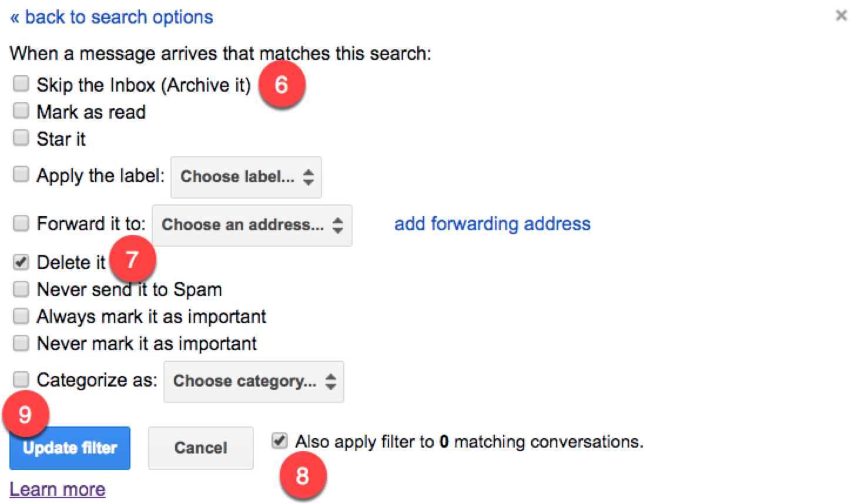Go back to search options link

click(x=112, y=17)
